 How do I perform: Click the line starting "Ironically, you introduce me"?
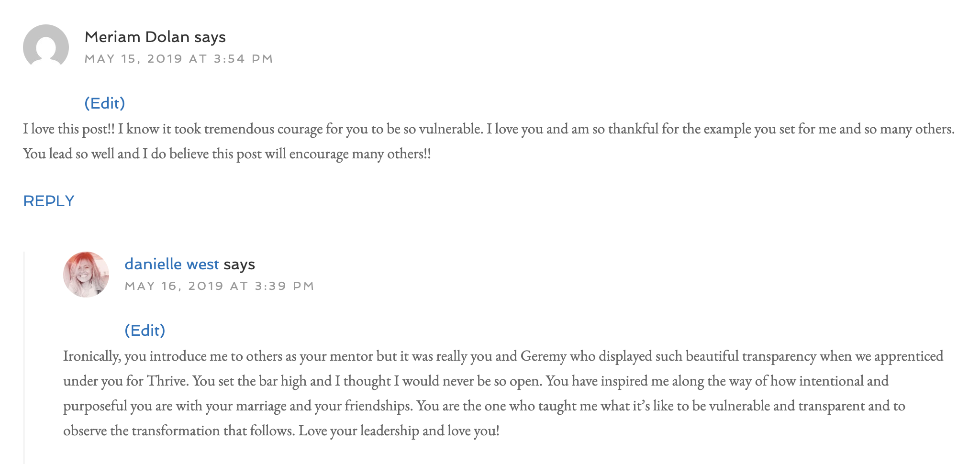(x=502, y=356)
